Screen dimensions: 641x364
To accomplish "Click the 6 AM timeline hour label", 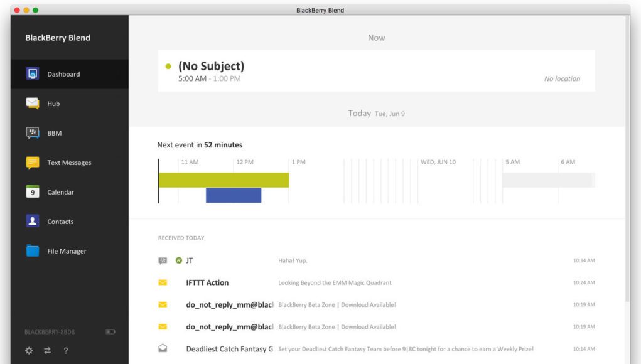I will click(568, 162).
